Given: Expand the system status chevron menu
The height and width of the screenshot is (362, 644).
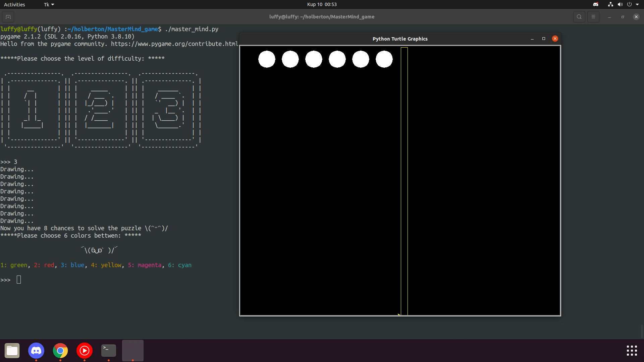Looking at the screenshot, I should (639, 4).
